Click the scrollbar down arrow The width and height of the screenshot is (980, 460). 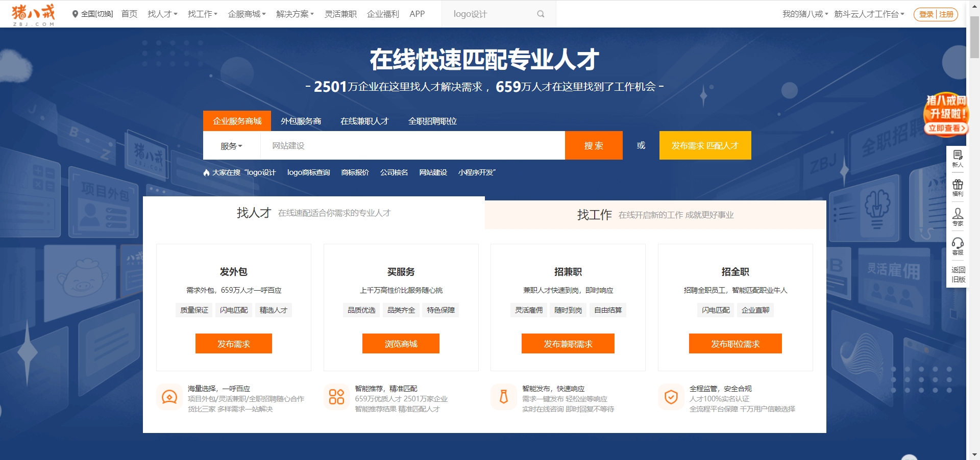pos(974,454)
